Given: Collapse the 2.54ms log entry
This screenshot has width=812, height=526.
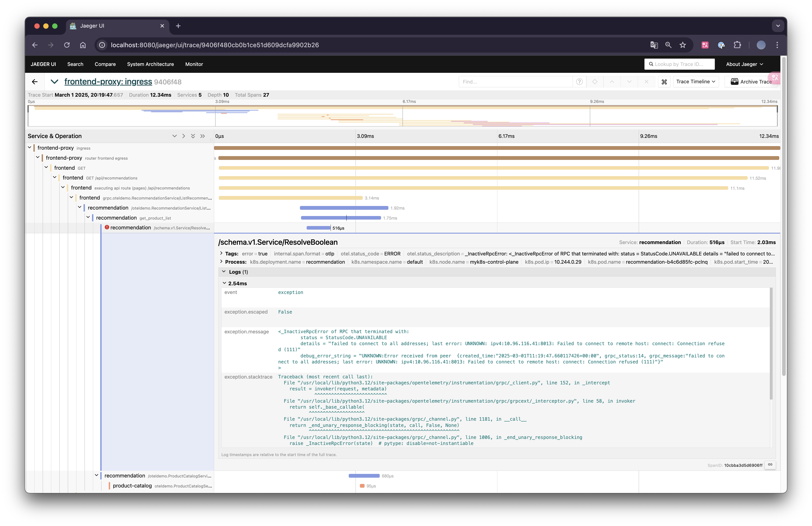Looking at the screenshot, I should 224,283.
